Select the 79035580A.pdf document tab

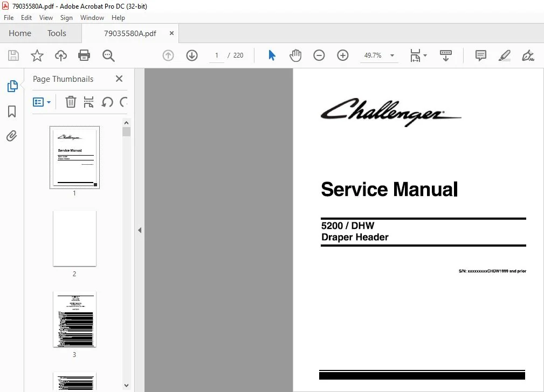click(130, 33)
